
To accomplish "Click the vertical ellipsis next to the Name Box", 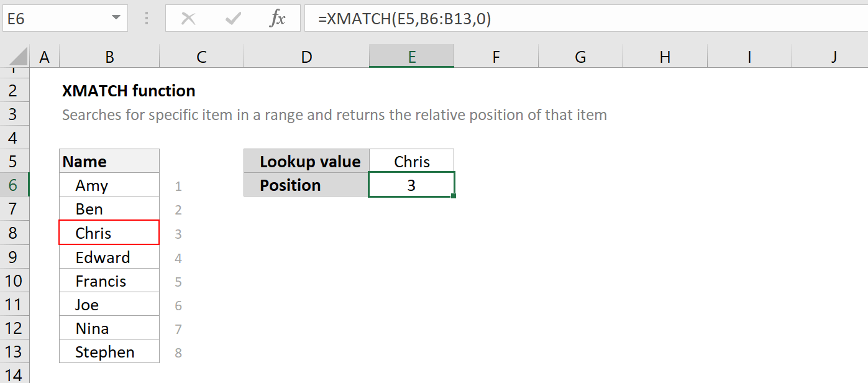I will pos(147,17).
